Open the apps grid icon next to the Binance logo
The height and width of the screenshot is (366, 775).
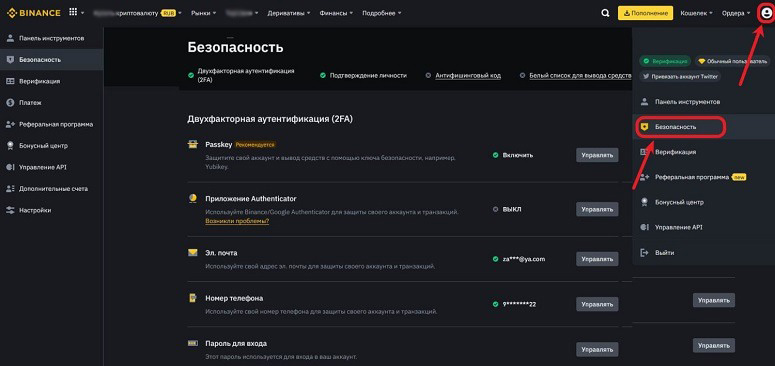coord(73,12)
